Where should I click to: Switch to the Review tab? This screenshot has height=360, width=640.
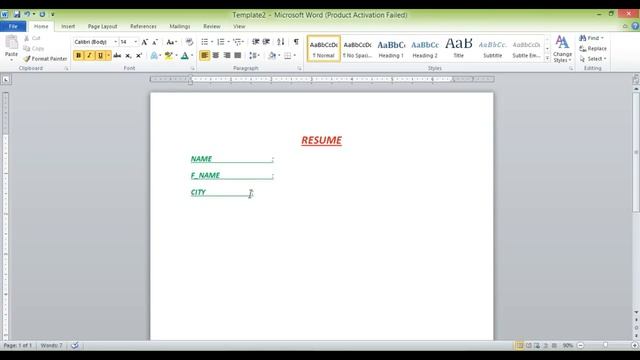212,26
